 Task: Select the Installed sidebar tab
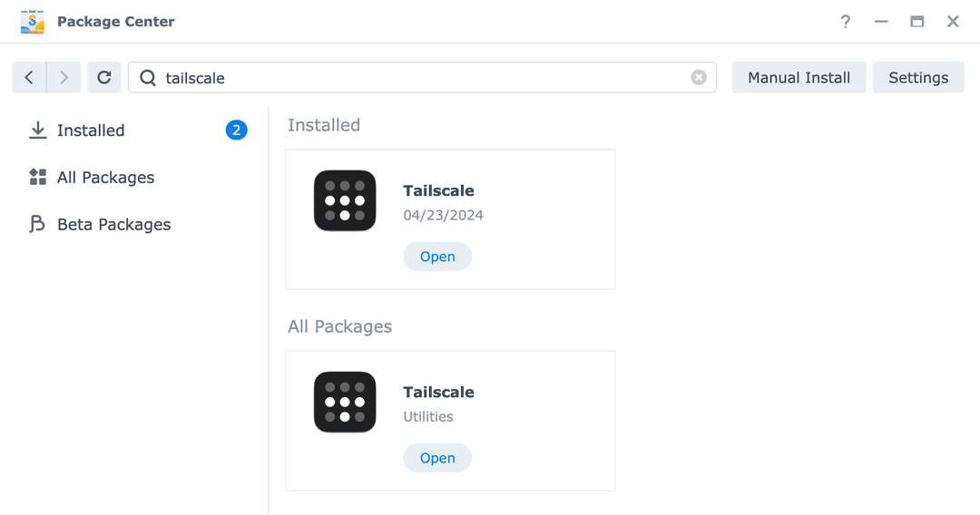pyautogui.click(x=91, y=131)
